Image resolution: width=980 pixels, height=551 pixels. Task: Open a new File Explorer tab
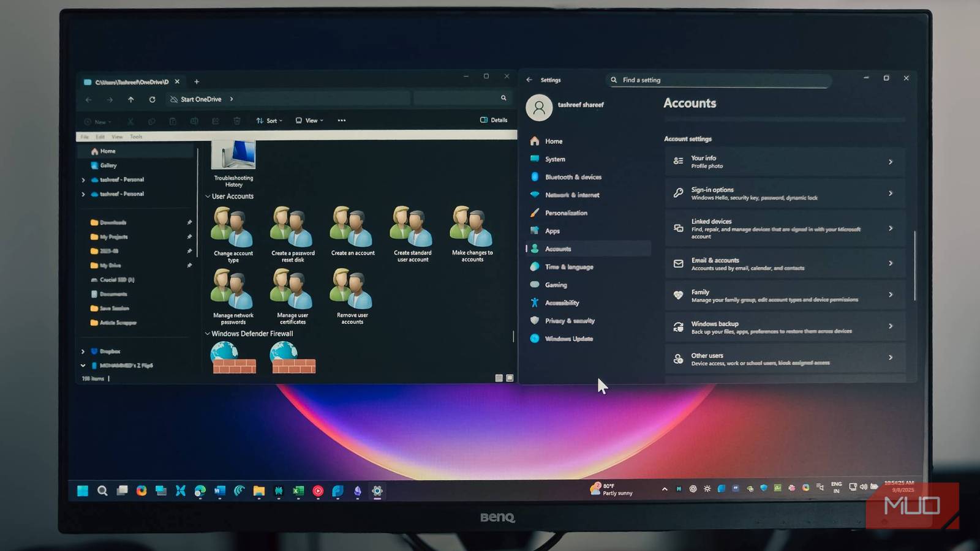[197, 81]
